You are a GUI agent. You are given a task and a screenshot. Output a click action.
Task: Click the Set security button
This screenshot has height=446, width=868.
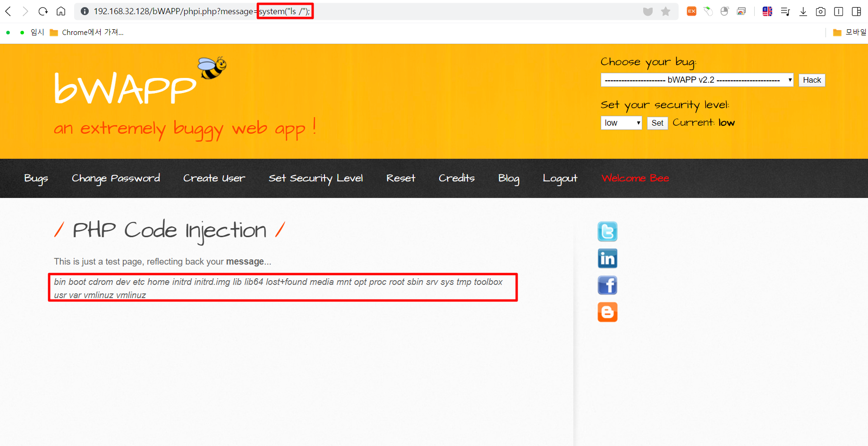[657, 123]
